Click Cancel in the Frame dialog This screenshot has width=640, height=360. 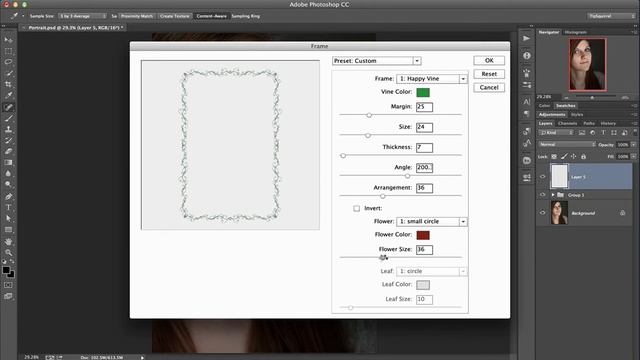click(489, 87)
